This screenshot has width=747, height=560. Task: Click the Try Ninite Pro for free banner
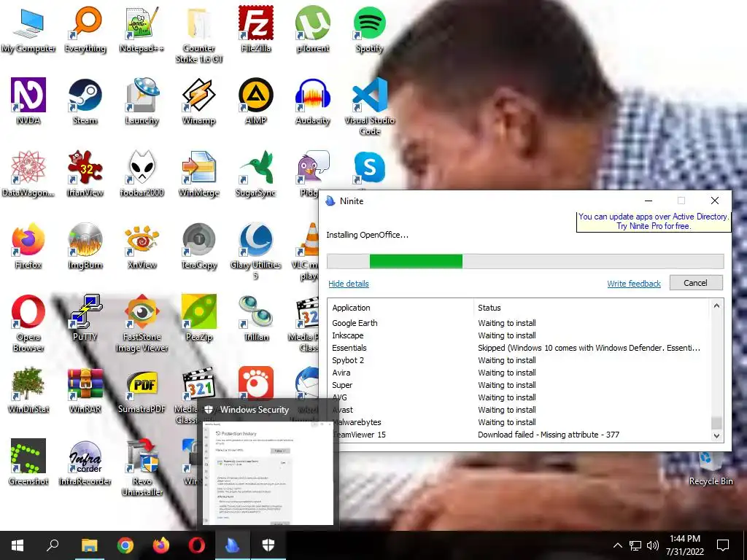tap(653, 222)
